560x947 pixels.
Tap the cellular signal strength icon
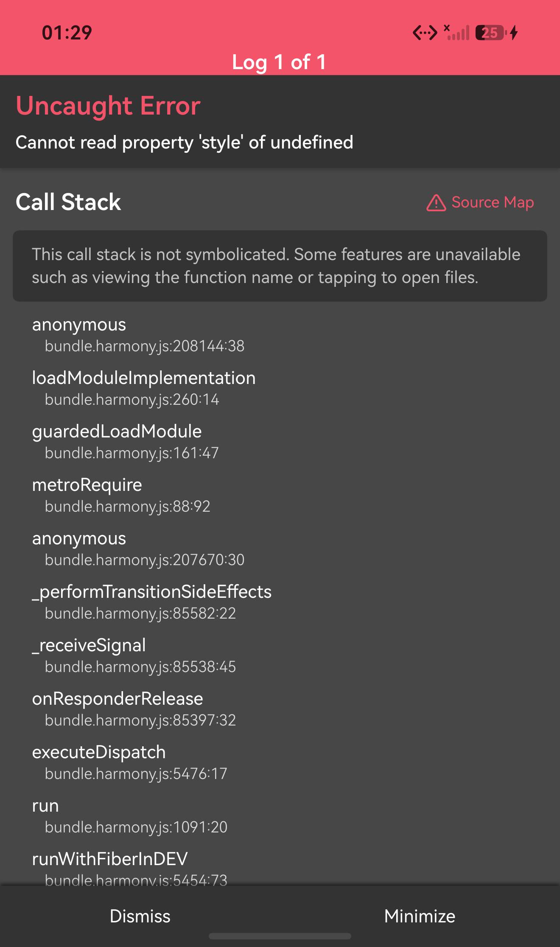[x=456, y=32]
